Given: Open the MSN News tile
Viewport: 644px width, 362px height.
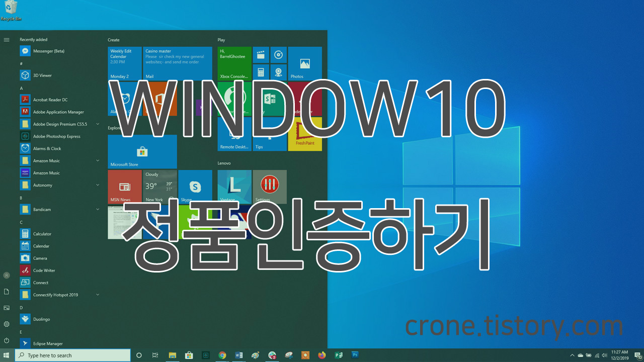Looking at the screenshot, I should (x=125, y=187).
